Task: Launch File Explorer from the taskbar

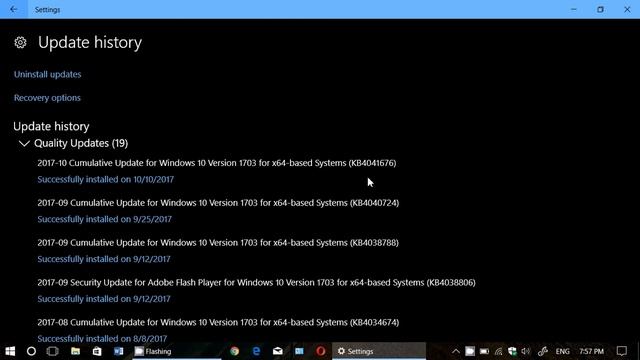Action: point(76,351)
